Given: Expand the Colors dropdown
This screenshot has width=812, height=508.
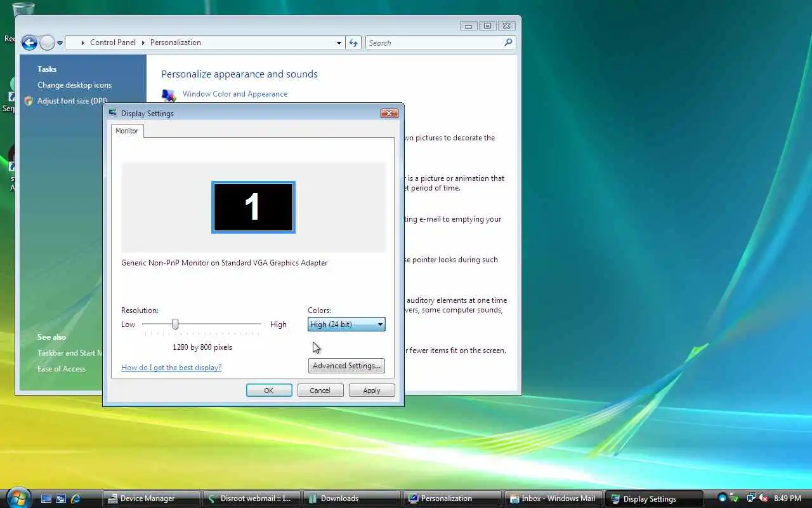Looking at the screenshot, I should tap(346, 324).
